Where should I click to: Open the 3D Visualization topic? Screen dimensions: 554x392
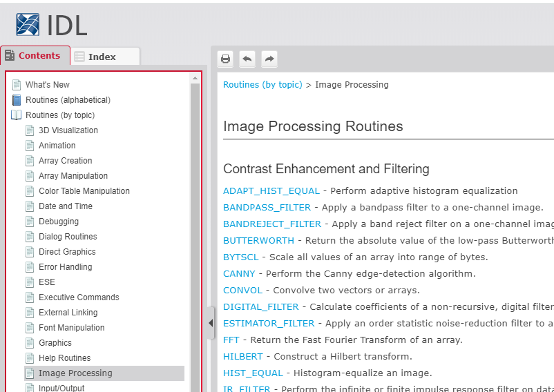pos(68,130)
